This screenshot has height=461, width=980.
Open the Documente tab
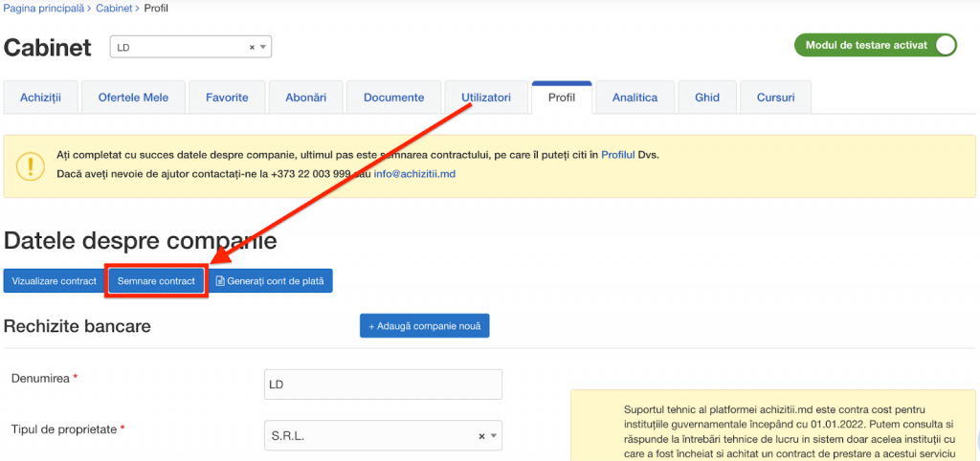pyautogui.click(x=393, y=98)
